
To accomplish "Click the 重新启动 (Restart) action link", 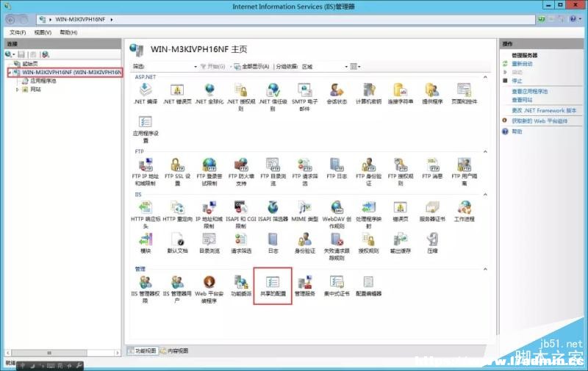I will pyautogui.click(x=522, y=64).
